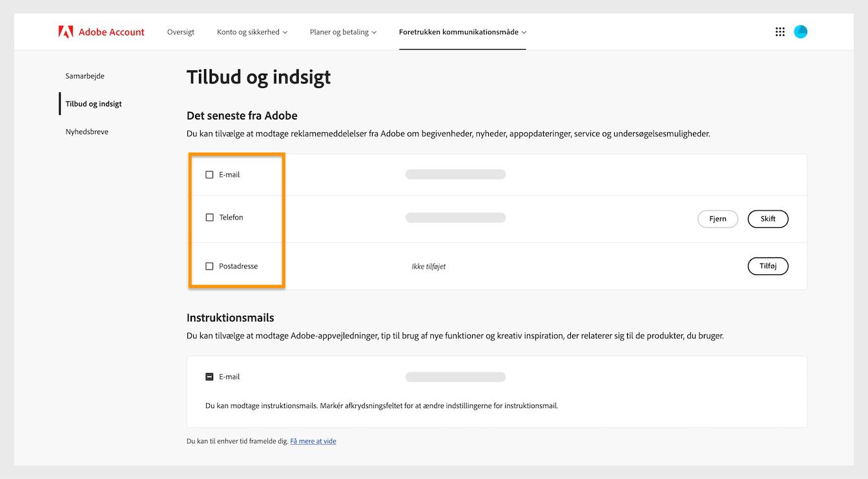Select Tilbud og indsigt in the sidebar

pyautogui.click(x=96, y=103)
